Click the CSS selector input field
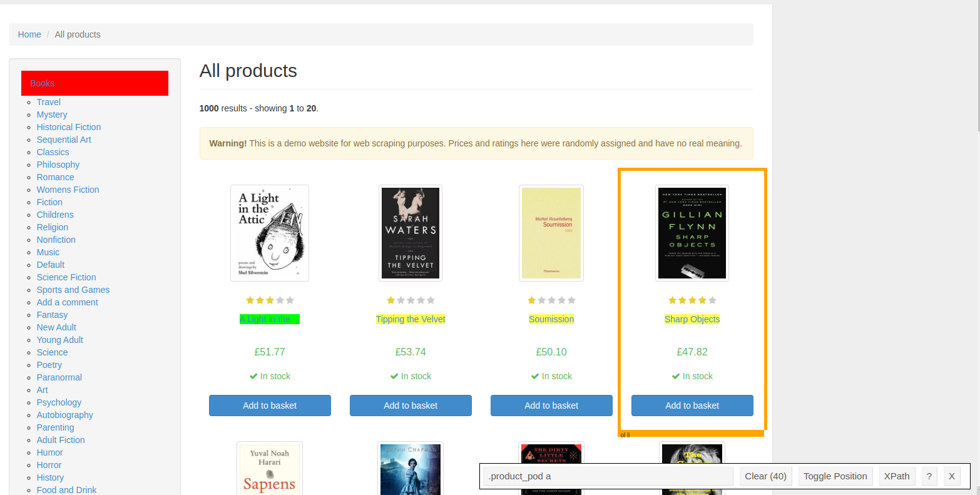 [x=608, y=476]
